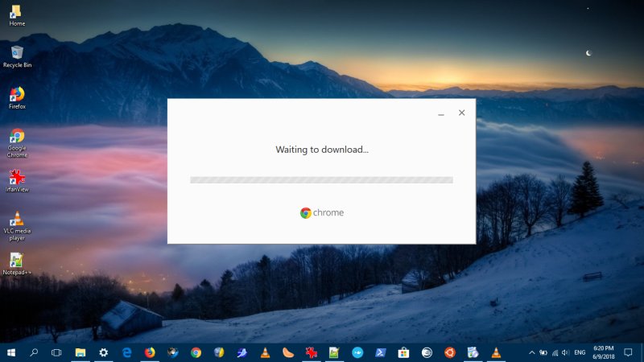Image resolution: width=644 pixels, height=362 pixels.
Task: Open the Home folder desktop shortcut
Action: click(17, 15)
